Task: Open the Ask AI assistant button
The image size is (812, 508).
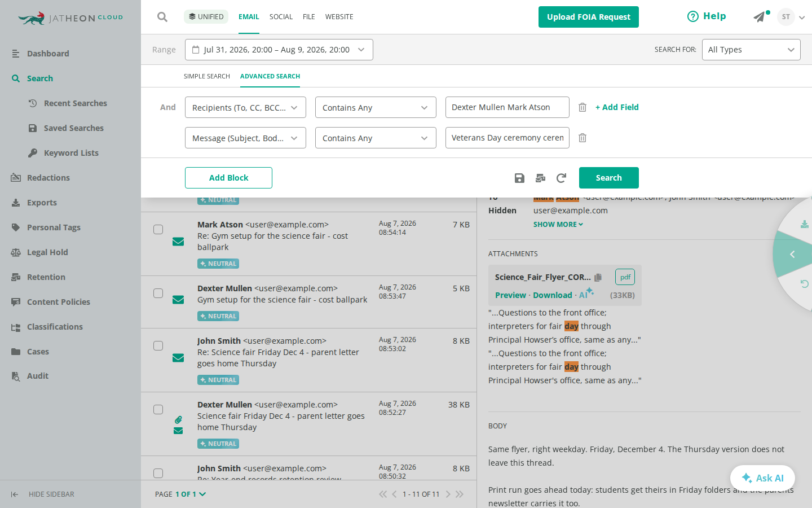Action: (x=762, y=478)
